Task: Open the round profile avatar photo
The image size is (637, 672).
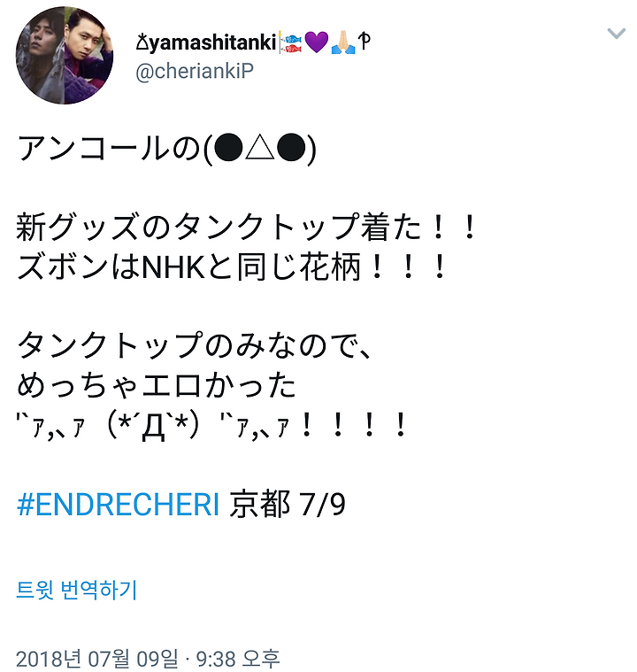Action: pyautogui.click(x=65, y=55)
